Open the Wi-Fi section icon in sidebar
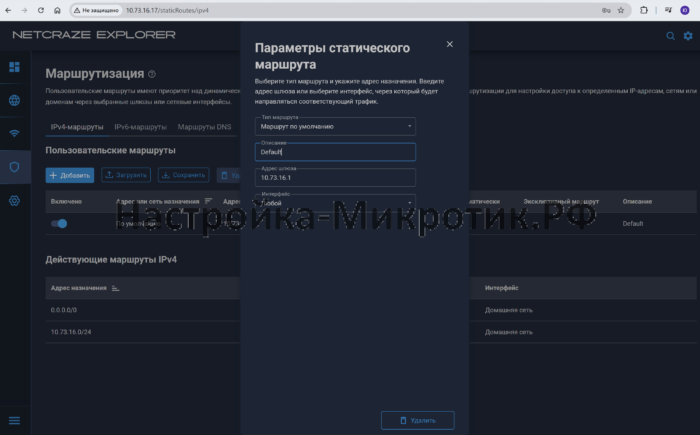 (x=14, y=134)
